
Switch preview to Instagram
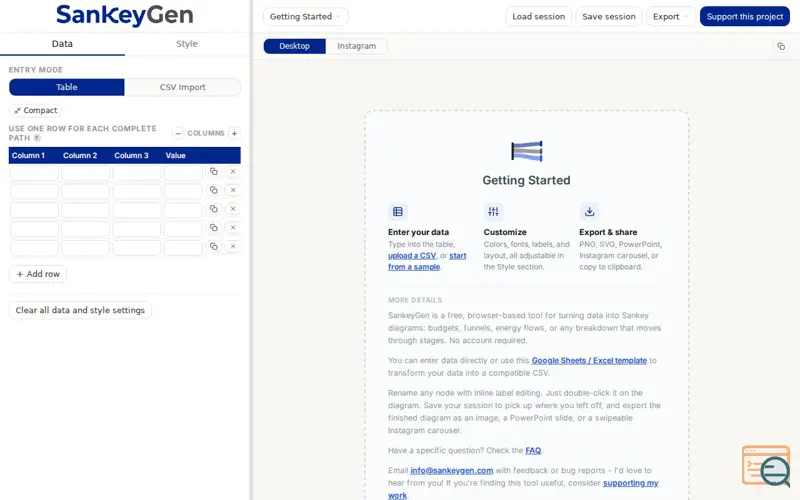pos(357,46)
